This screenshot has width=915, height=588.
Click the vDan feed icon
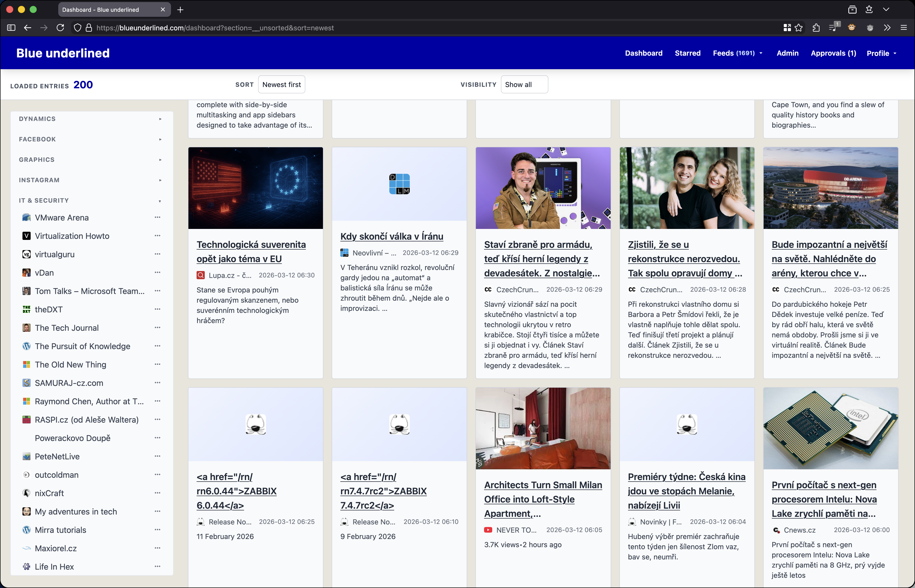[26, 273]
